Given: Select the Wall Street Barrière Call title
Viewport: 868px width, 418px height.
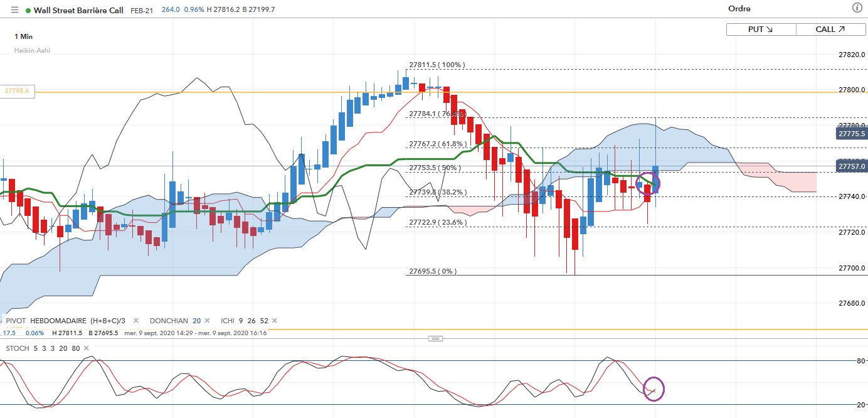Looking at the screenshot, I should click(78, 10).
